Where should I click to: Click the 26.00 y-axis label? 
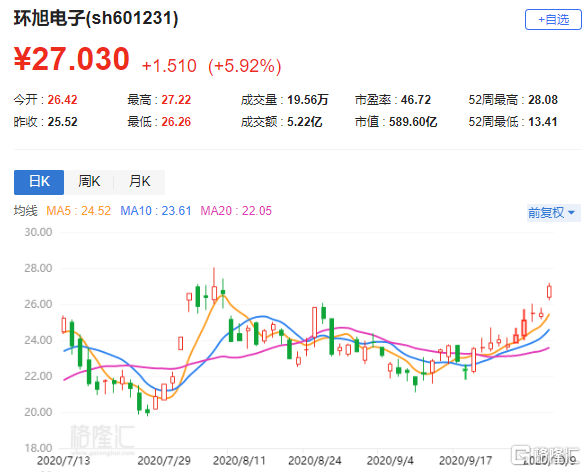click(x=38, y=304)
